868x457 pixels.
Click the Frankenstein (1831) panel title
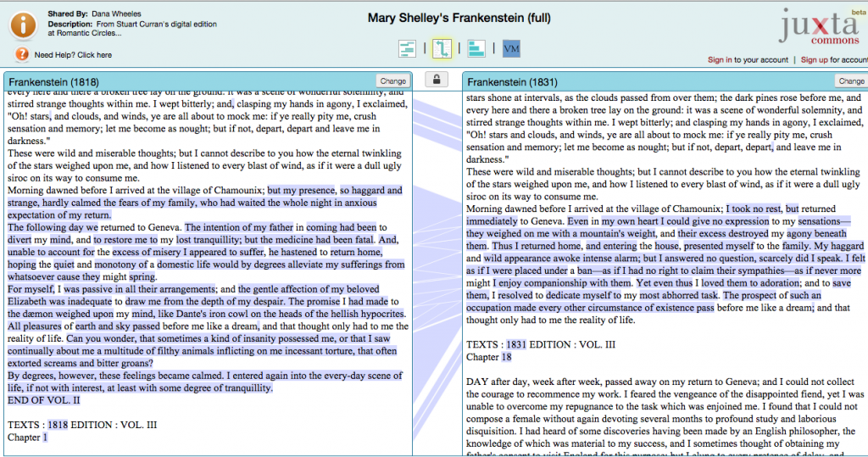coord(512,82)
